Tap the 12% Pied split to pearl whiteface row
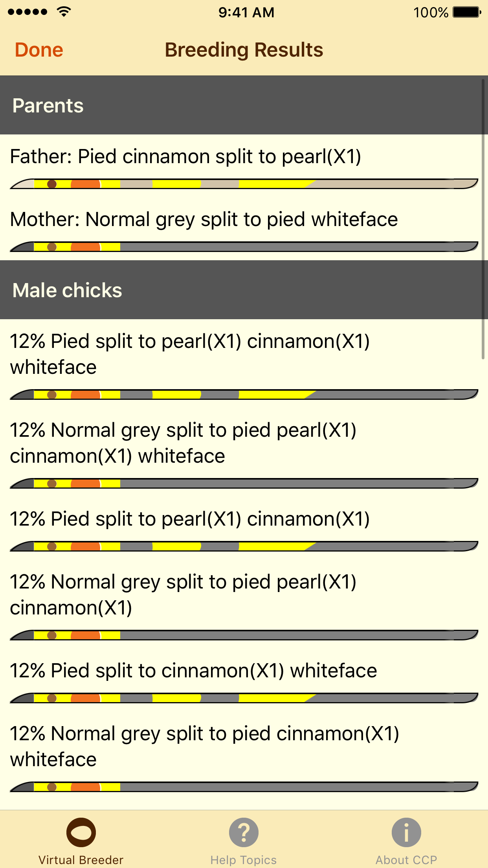This screenshot has width=488, height=868. click(x=191, y=354)
